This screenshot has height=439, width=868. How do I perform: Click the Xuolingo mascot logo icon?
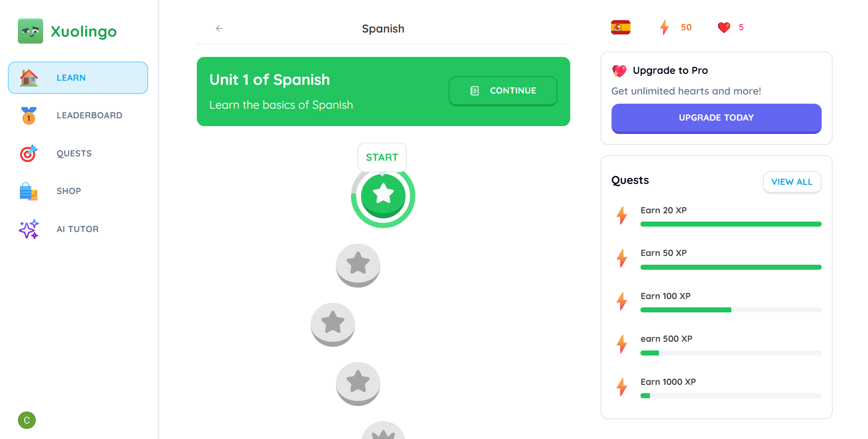[x=30, y=31]
